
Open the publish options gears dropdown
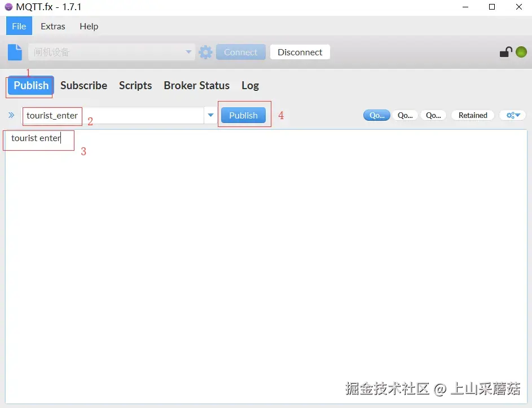coord(513,116)
